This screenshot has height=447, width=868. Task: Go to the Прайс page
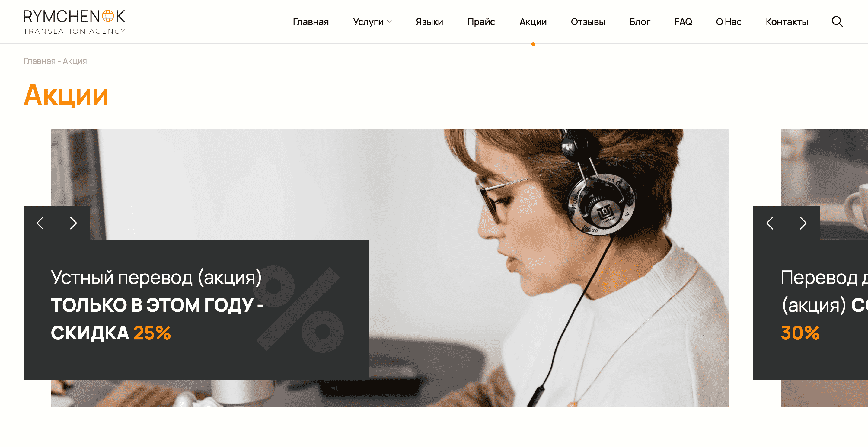(x=481, y=22)
